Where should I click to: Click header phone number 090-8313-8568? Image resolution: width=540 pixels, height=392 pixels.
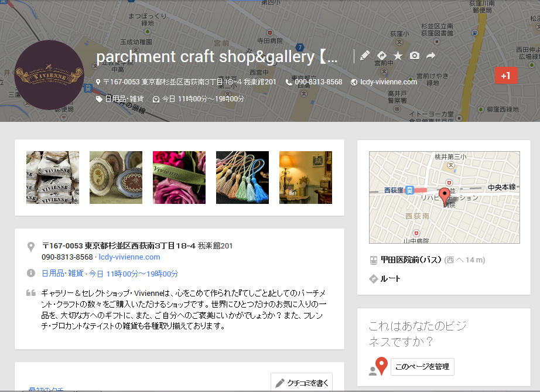tap(318, 82)
